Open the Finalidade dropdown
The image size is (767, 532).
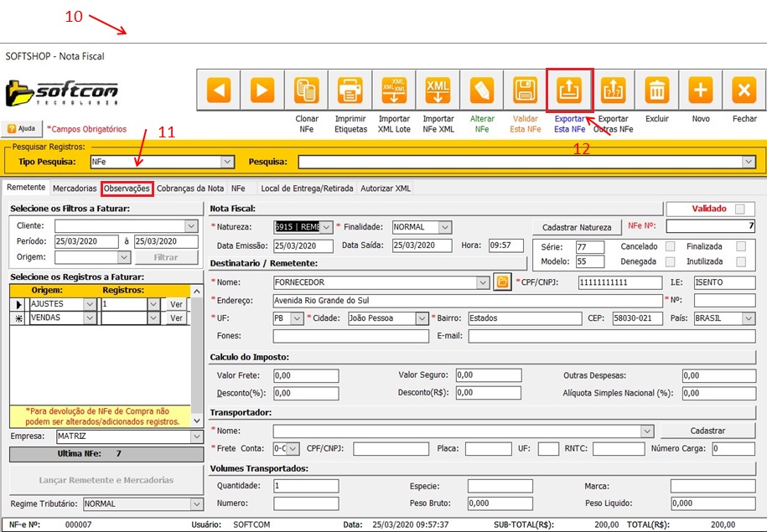[x=445, y=227]
